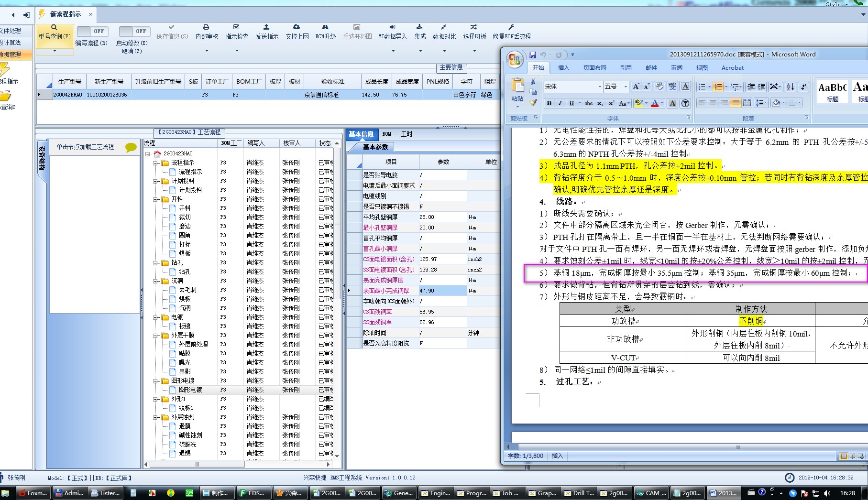Click the Word horizontal scrollbar
The image size is (868, 500).
(738, 447)
